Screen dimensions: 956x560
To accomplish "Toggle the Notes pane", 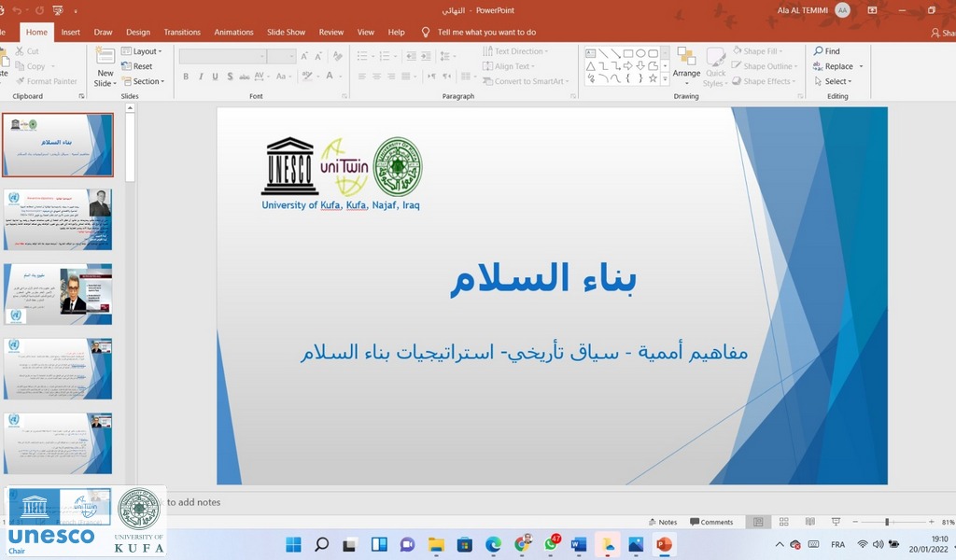I will [x=662, y=522].
